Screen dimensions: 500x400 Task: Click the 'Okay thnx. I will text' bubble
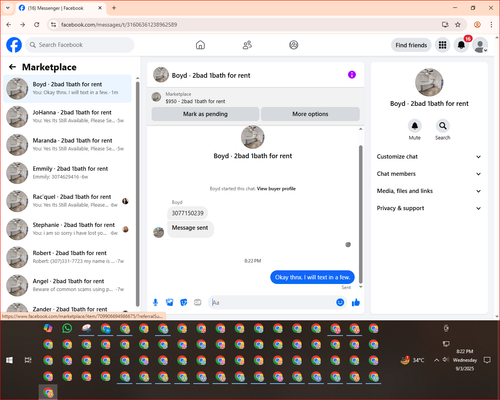[x=312, y=277]
